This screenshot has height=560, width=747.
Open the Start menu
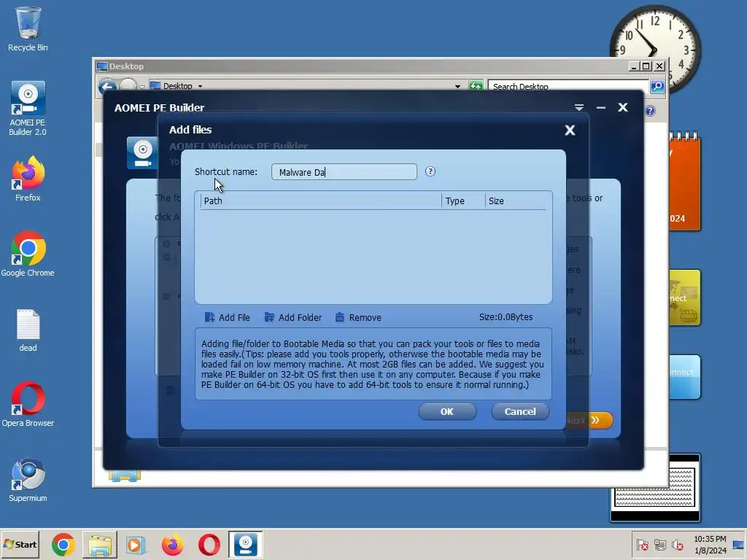tap(20, 544)
